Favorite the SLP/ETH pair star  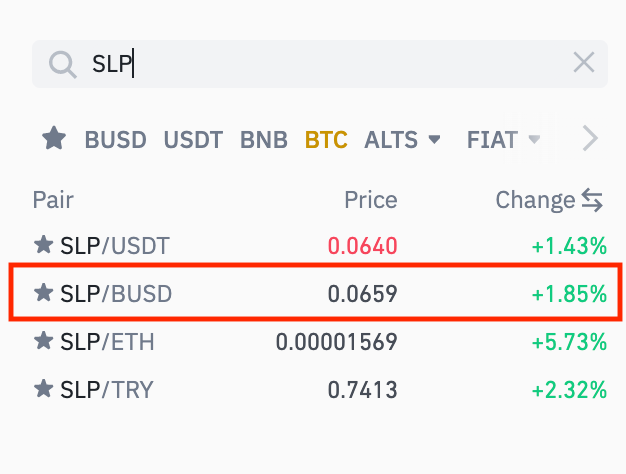[43, 342]
